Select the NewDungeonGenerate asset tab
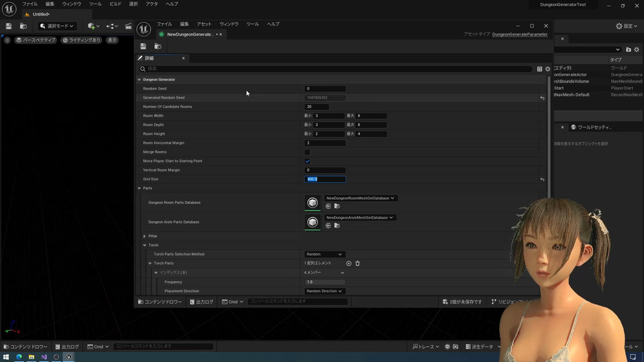The width and height of the screenshot is (644, 362). click(x=190, y=34)
